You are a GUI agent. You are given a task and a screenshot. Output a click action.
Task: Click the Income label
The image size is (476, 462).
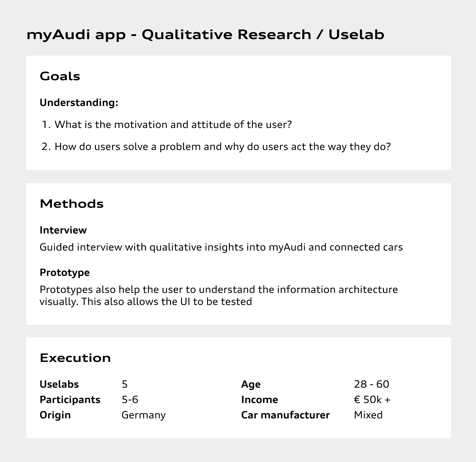[x=259, y=400]
